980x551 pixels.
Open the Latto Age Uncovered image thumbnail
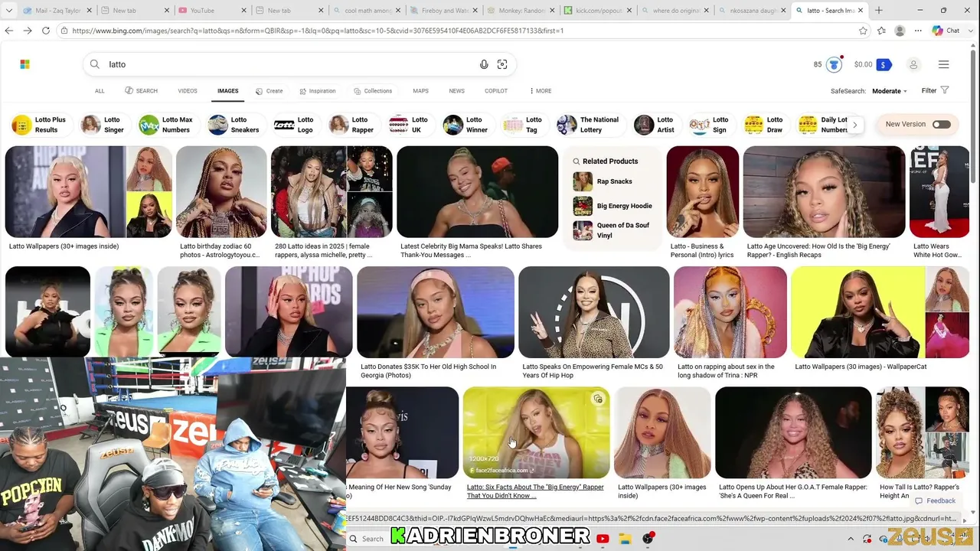[824, 191]
